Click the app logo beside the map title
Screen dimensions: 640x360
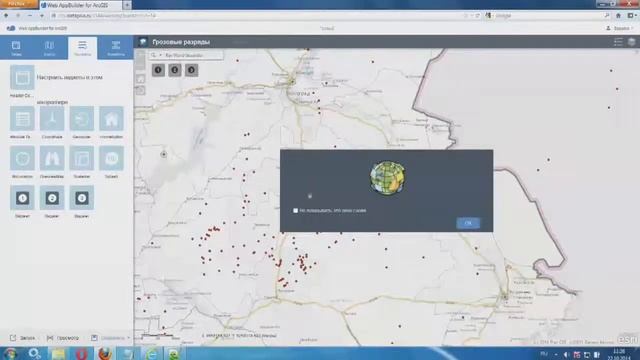point(143,42)
